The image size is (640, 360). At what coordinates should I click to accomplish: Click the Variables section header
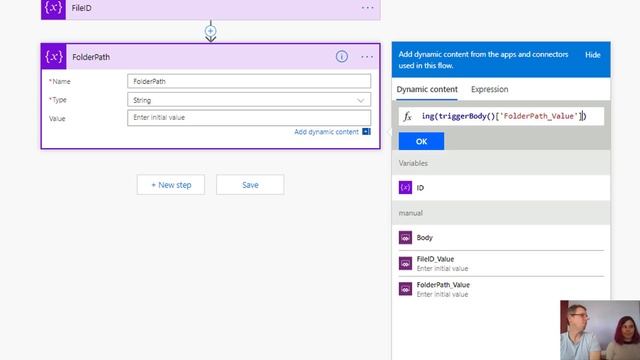click(501, 163)
